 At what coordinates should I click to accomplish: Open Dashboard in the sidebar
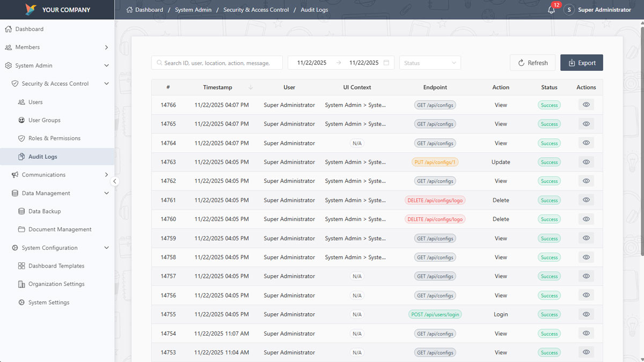pos(57,29)
